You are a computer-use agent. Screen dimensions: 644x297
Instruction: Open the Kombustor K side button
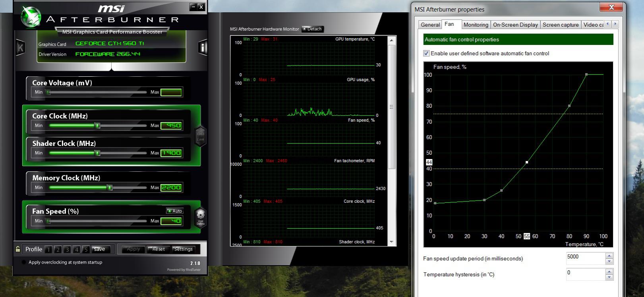(x=20, y=48)
